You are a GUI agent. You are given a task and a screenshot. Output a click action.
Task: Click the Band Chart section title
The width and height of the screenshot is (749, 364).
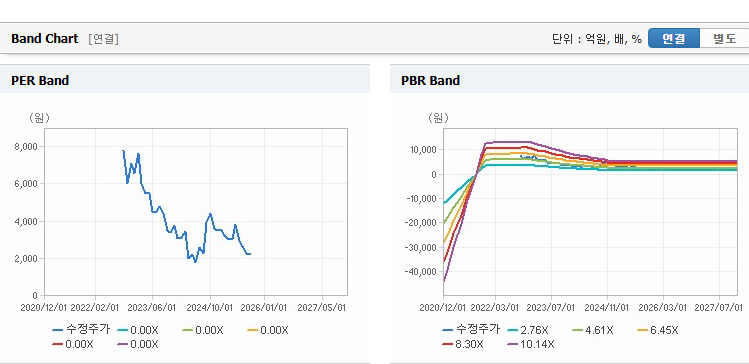click(44, 39)
